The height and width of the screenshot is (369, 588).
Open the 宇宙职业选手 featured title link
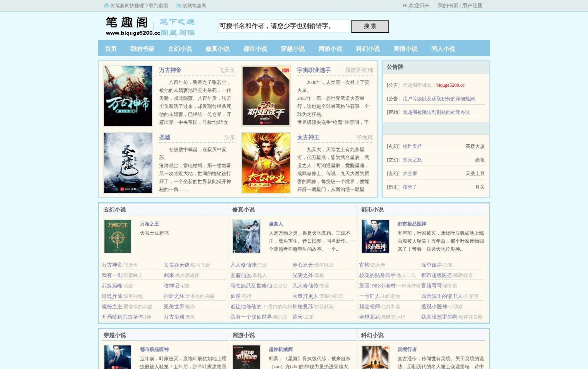point(314,70)
